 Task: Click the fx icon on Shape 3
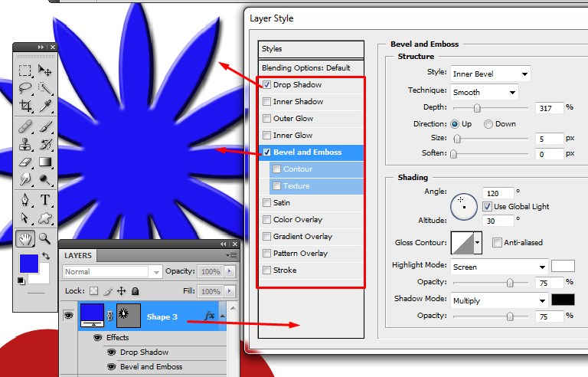209,316
